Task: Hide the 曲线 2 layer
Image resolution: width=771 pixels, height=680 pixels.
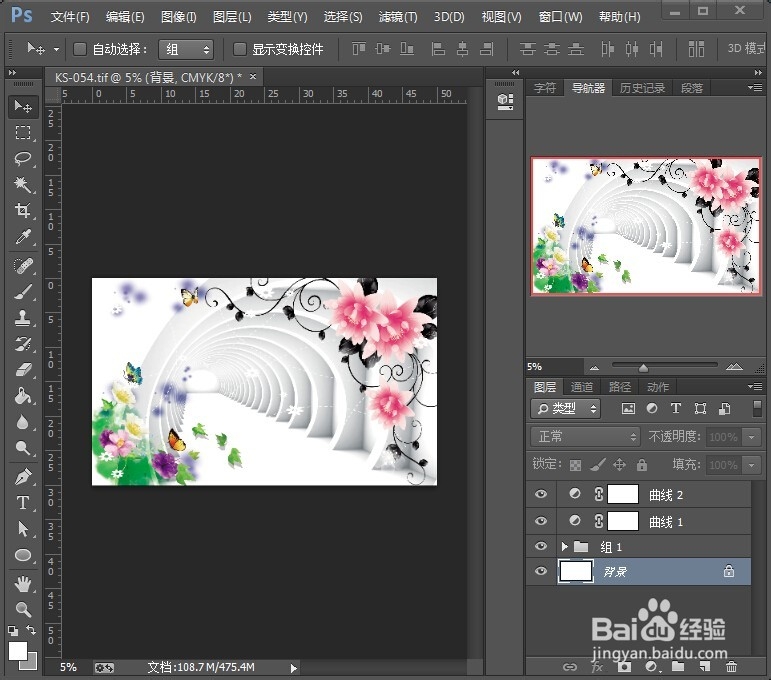Action: tap(541, 494)
